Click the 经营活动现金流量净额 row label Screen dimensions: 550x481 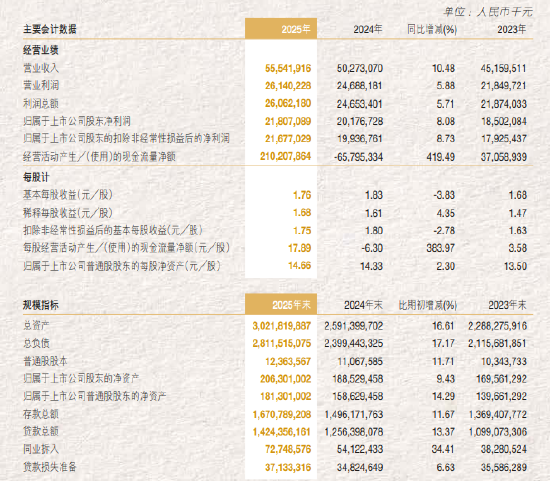pyautogui.click(x=99, y=156)
